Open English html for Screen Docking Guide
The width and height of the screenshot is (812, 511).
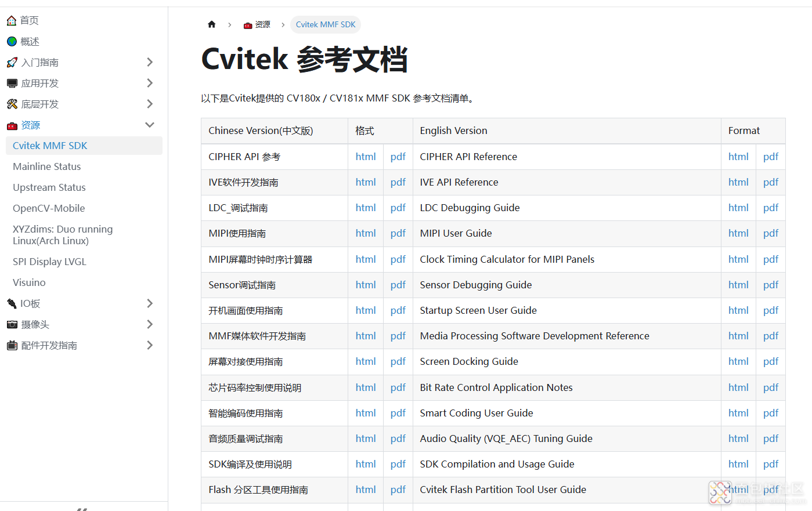click(738, 361)
